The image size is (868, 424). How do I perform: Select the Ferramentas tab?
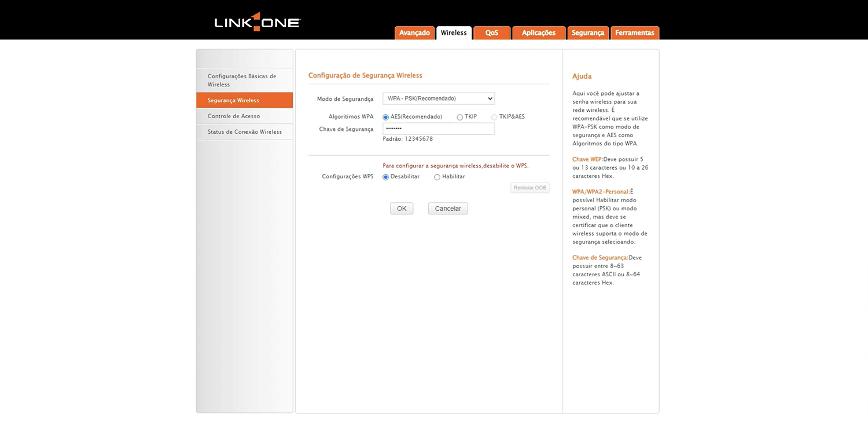[634, 33]
